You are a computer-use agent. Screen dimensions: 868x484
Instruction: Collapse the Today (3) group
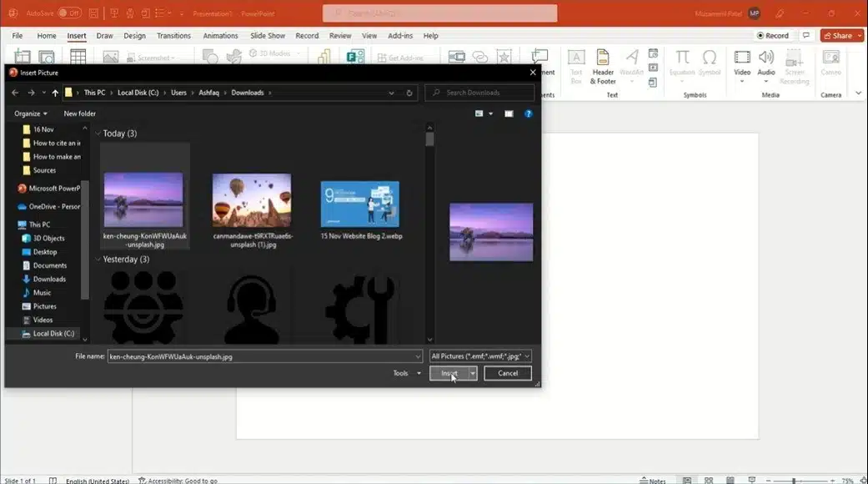(x=98, y=134)
